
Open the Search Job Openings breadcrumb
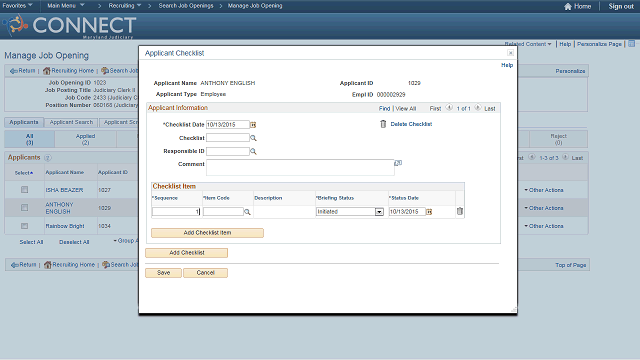[x=186, y=6]
